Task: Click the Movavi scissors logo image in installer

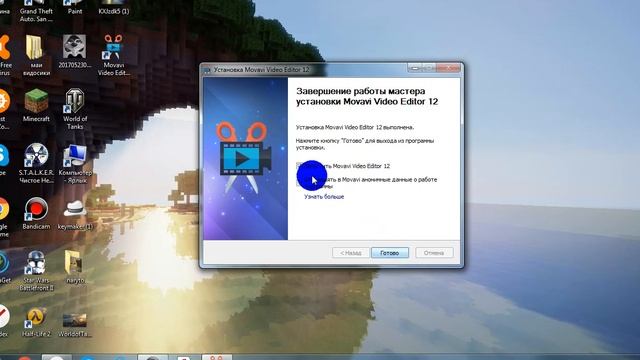Action: 245,158
